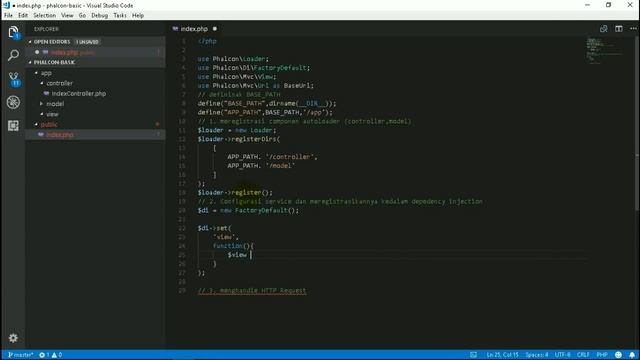Click the open changes icon in editor toolbar
This screenshot has height=360, width=640.
click(603, 29)
